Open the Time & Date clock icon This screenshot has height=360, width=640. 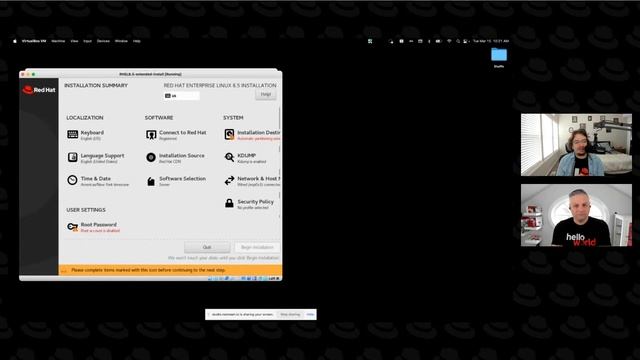(x=72, y=180)
